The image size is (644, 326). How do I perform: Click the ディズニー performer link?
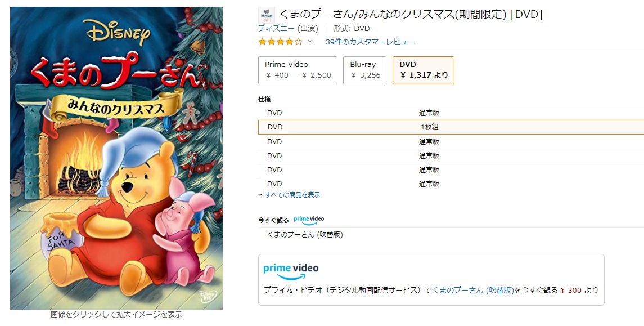[276, 28]
